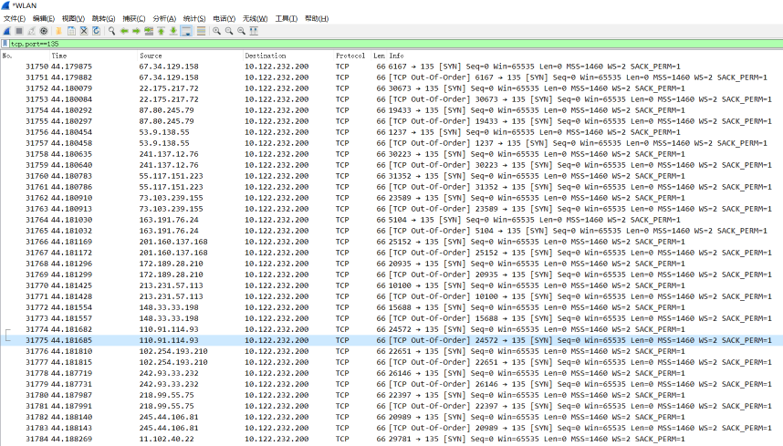This screenshot has height=446, width=783.
Task: Select packet 31752 from 22.175.217.72
Action: click(392, 88)
